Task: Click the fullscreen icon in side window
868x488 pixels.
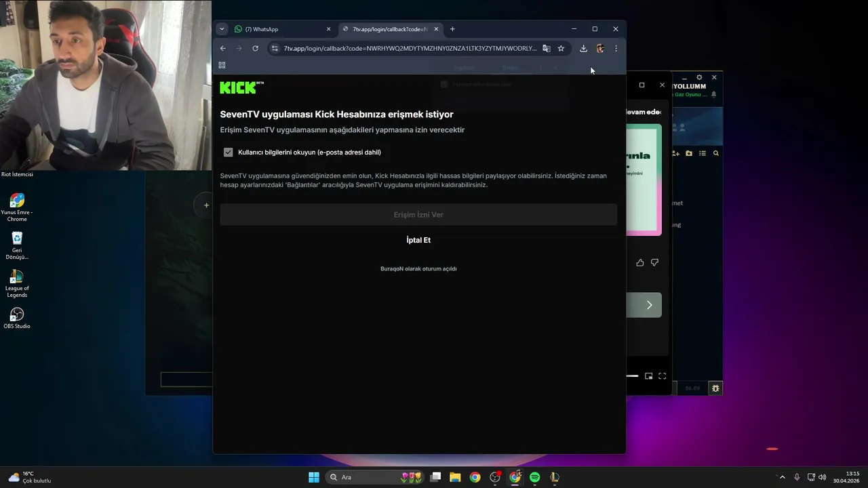Action: tap(663, 376)
